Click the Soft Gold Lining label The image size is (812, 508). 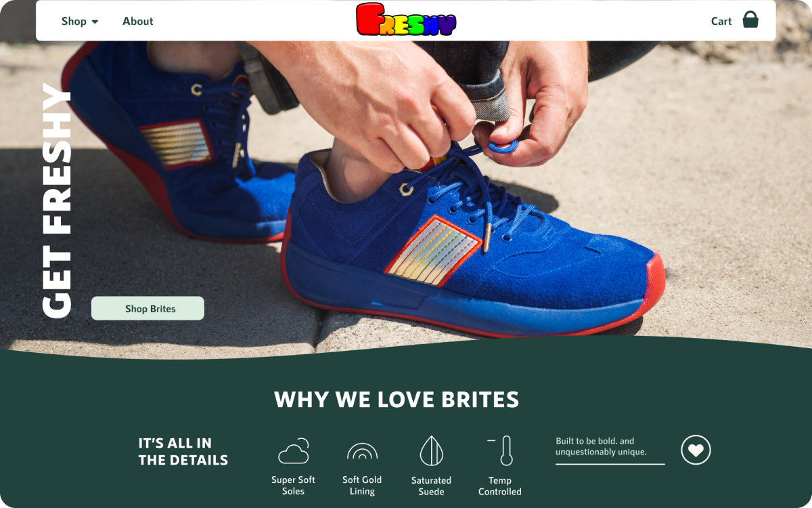tap(362, 486)
